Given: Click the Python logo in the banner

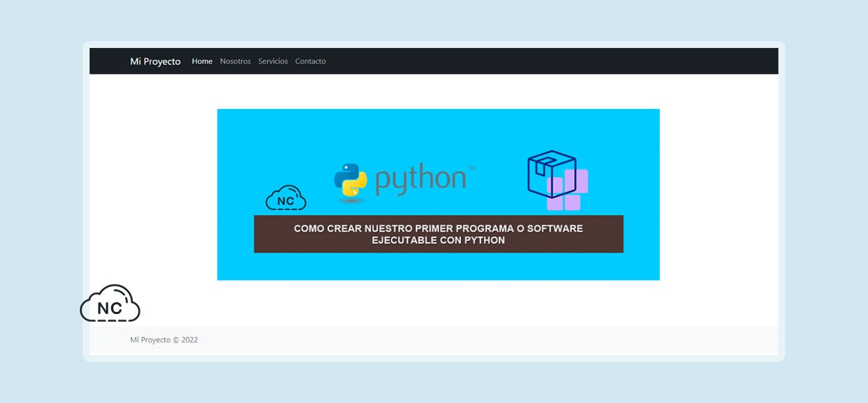Looking at the screenshot, I should click(x=405, y=182).
